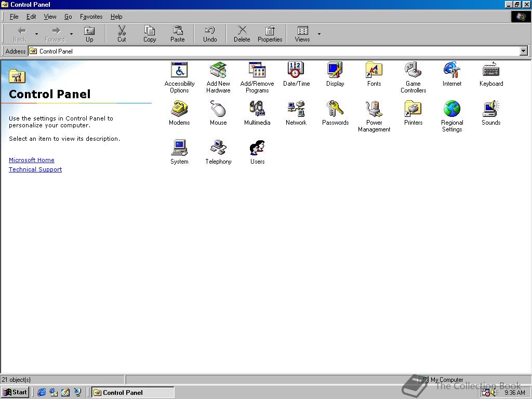Expand the Views dropdown arrow

pos(319,34)
